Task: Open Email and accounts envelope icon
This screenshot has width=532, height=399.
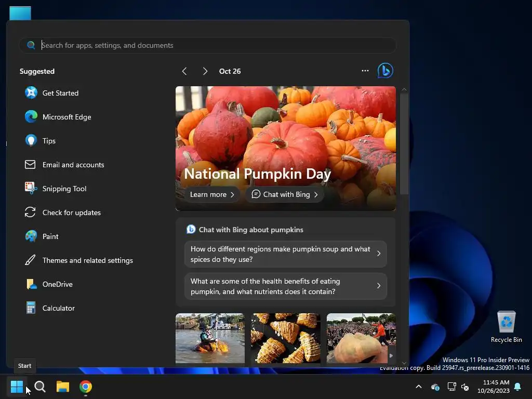Action: pyautogui.click(x=30, y=165)
